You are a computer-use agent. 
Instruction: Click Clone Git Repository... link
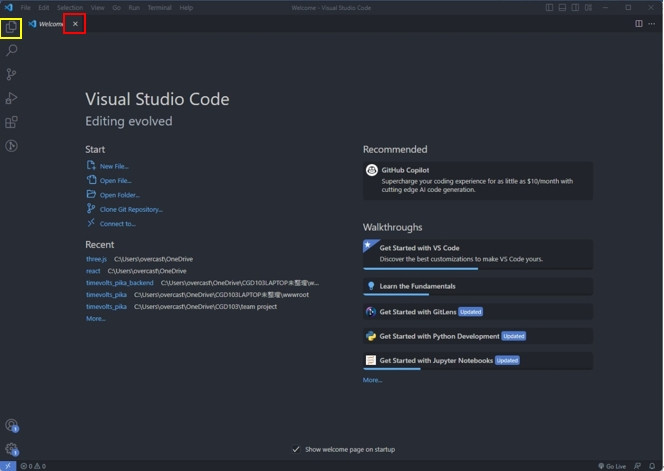pyautogui.click(x=131, y=209)
